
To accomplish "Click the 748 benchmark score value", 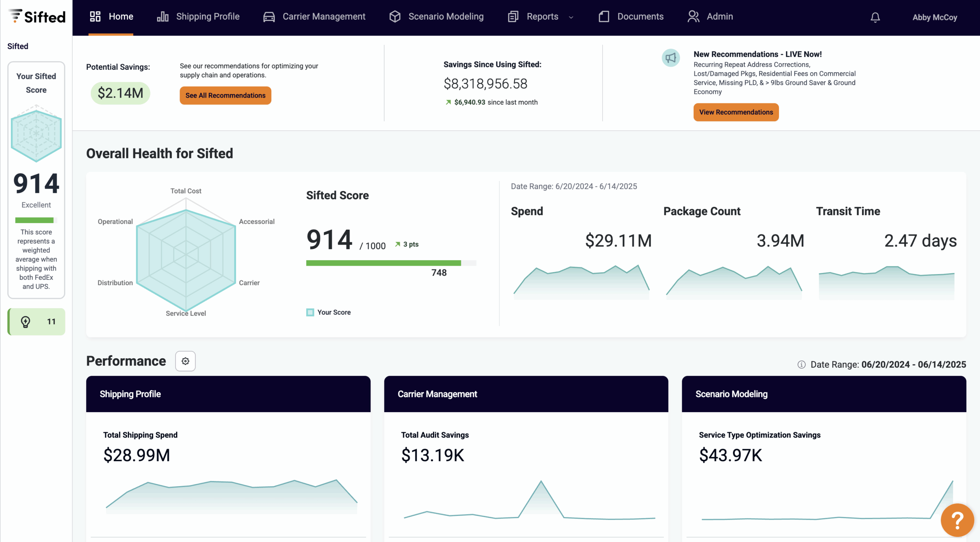I will pos(439,273).
